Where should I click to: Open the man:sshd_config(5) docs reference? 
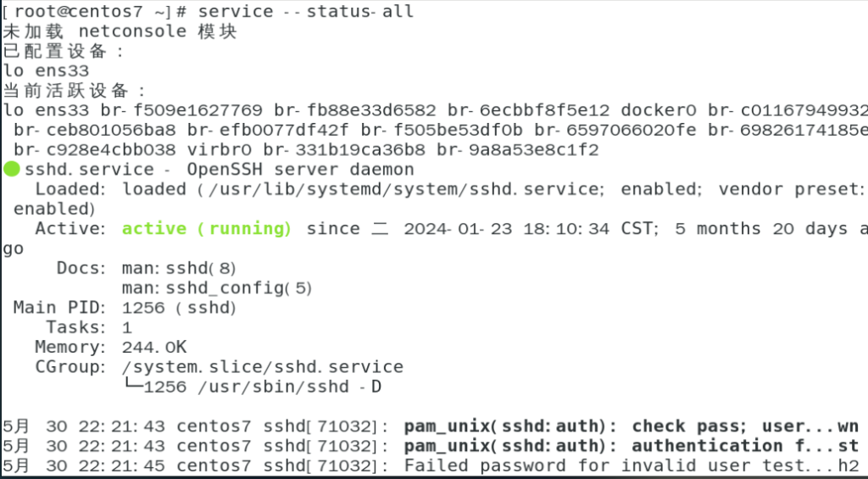[218, 288]
